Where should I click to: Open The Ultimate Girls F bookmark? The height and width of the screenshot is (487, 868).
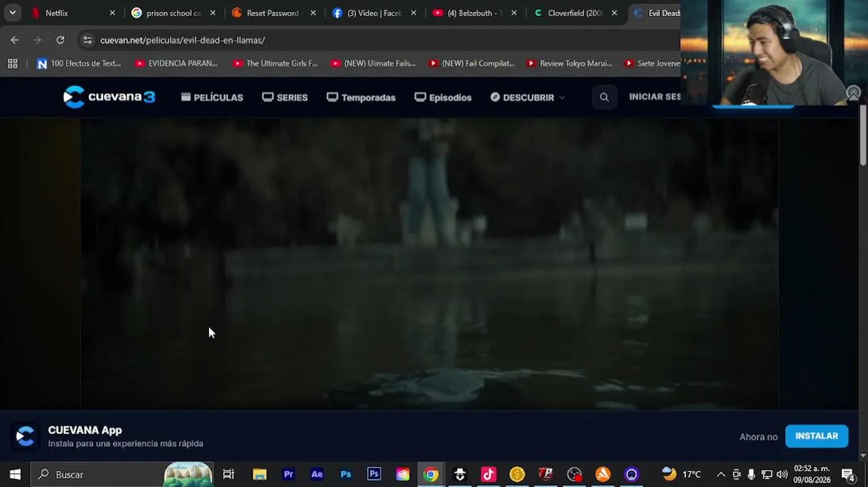pyautogui.click(x=274, y=64)
